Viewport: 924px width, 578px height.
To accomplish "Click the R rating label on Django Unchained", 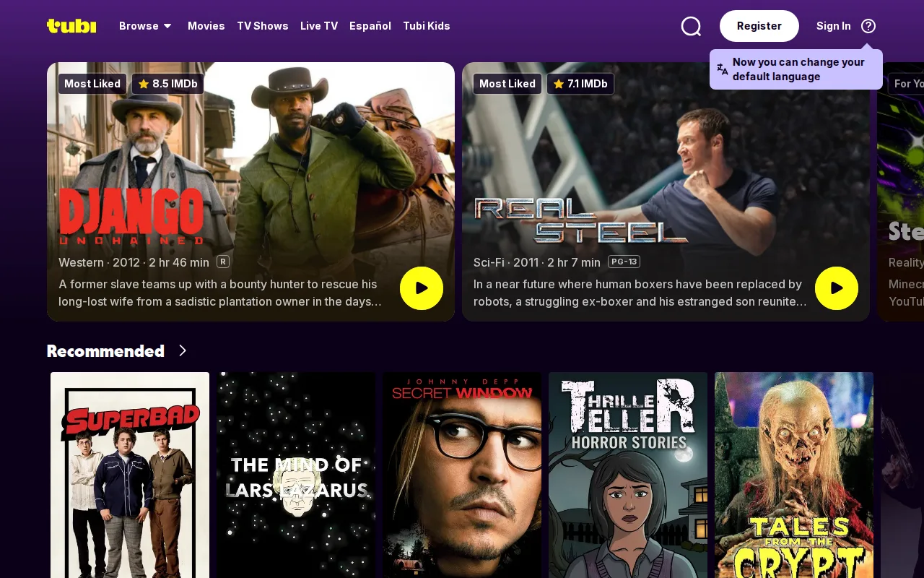I will click(x=223, y=262).
